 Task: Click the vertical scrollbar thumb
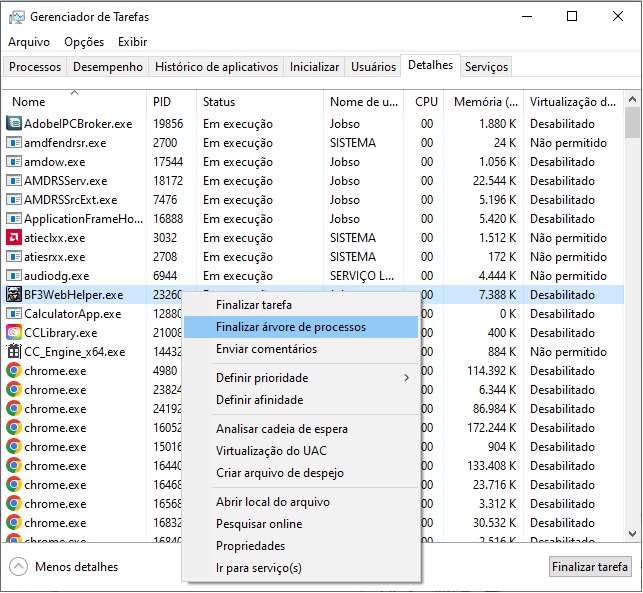[x=632, y=123]
